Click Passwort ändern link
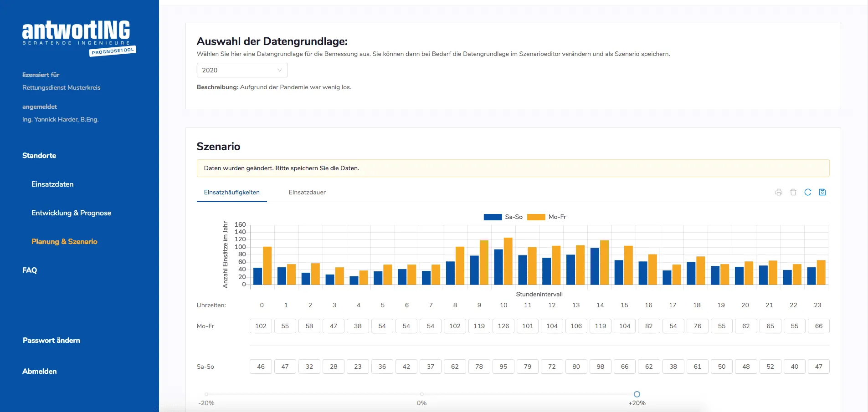This screenshot has height=412, width=868. [51, 341]
